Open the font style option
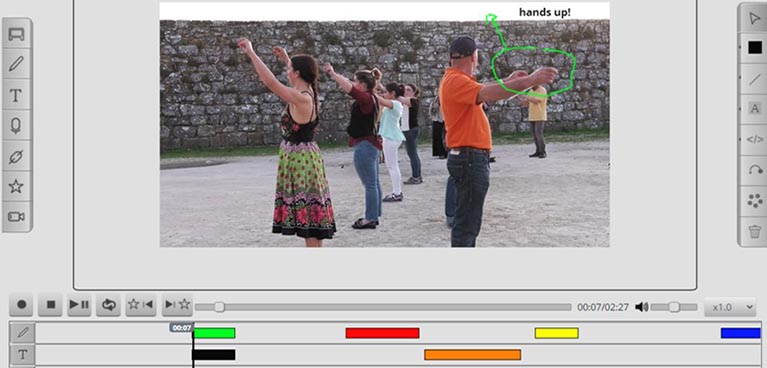Screen dimensions: 767x368 click(x=755, y=109)
